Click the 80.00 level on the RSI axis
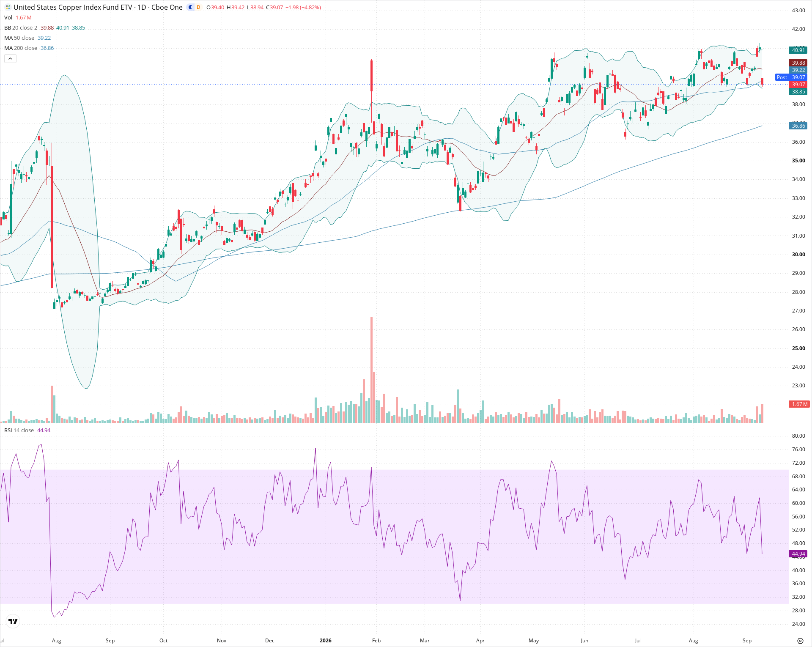 click(x=798, y=436)
